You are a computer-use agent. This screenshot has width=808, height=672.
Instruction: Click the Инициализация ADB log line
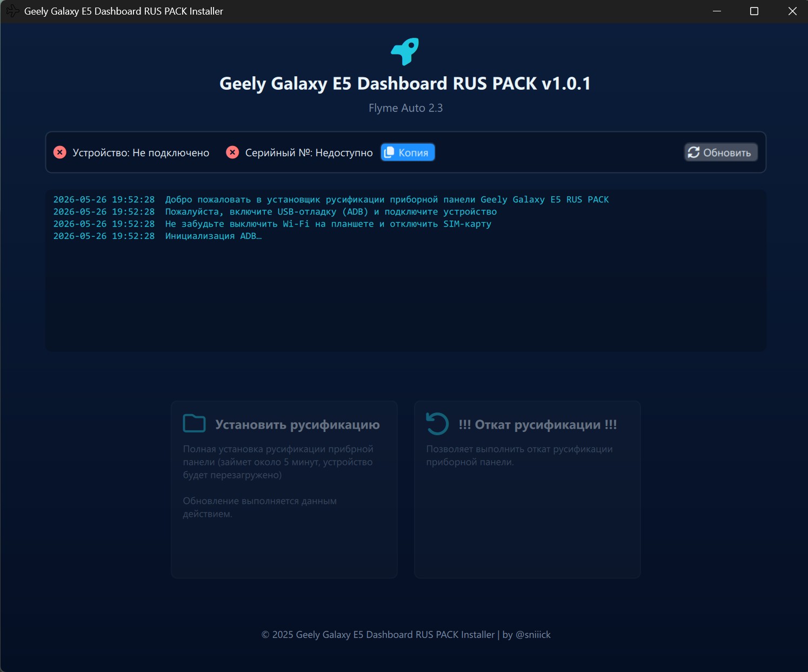point(157,236)
